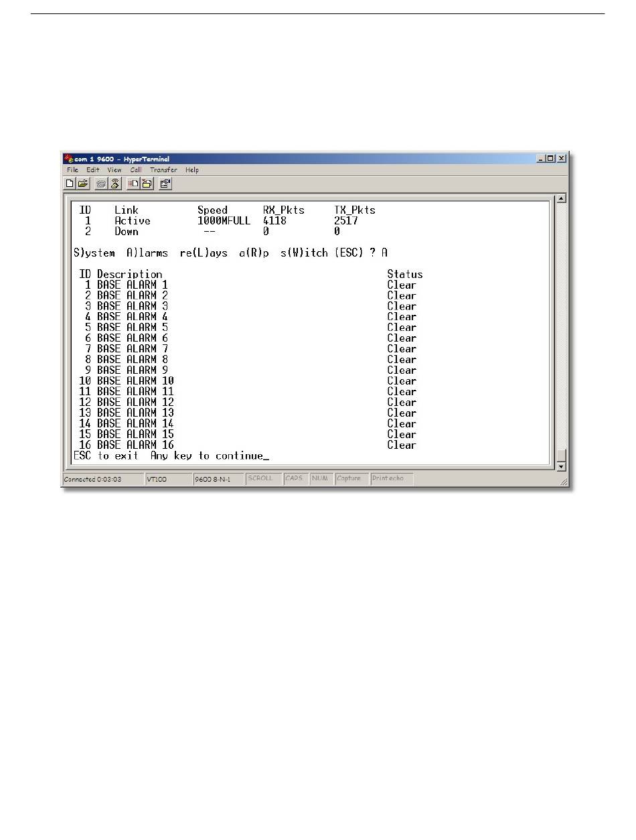Open the View menu
The width and height of the screenshot is (636, 840).
114,170
